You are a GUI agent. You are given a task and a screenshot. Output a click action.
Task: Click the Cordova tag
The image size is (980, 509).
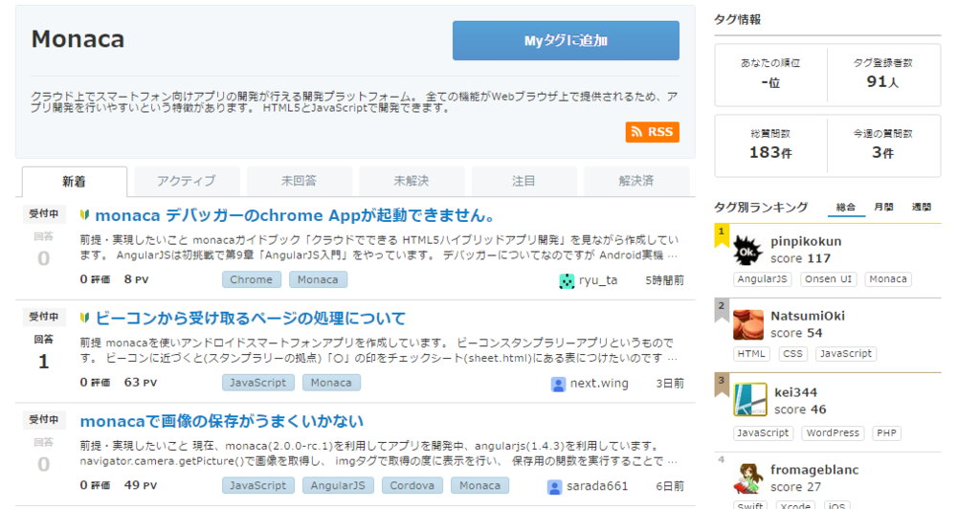(x=412, y=486)
